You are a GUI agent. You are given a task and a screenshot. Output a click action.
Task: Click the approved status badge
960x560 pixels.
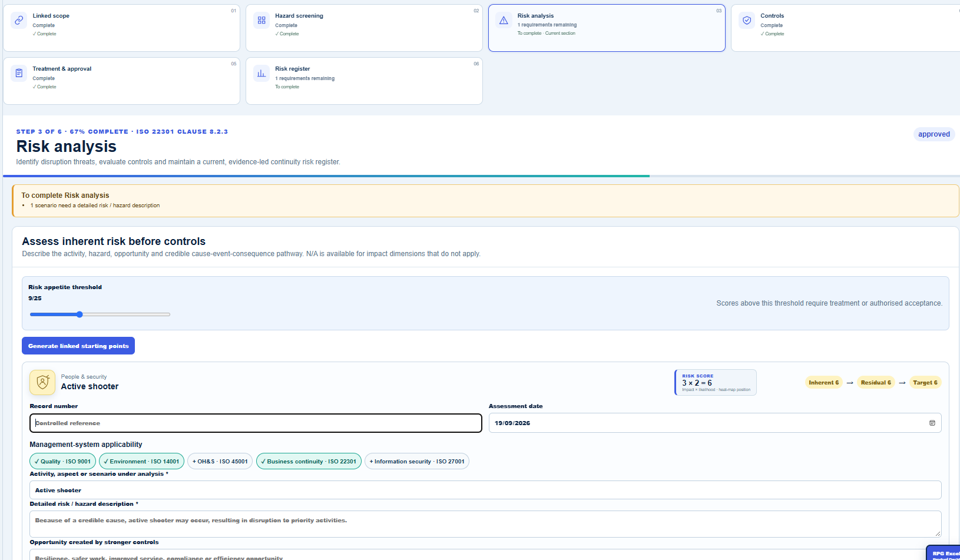point(934,134)
